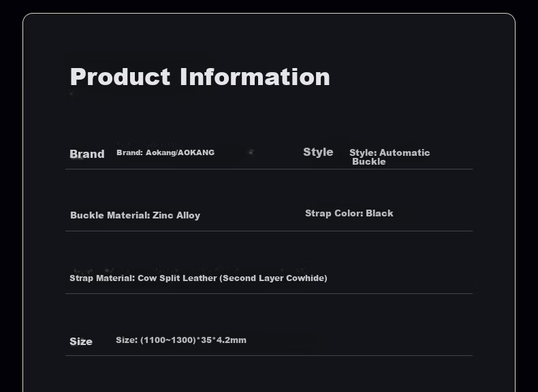Viewport: 538px width, 392px height.
Task: Select the bold Brand label
Action: tap(86, 154)
